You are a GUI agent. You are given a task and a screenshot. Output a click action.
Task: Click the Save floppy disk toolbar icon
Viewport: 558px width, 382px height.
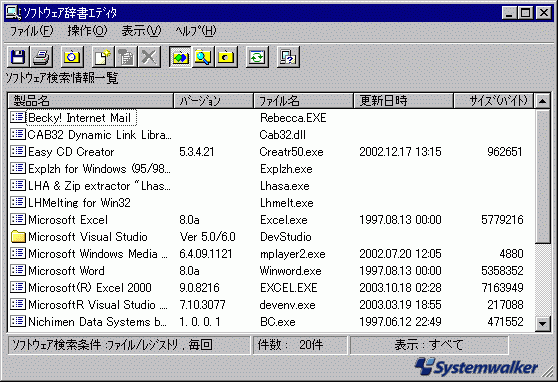pos(18,57)
